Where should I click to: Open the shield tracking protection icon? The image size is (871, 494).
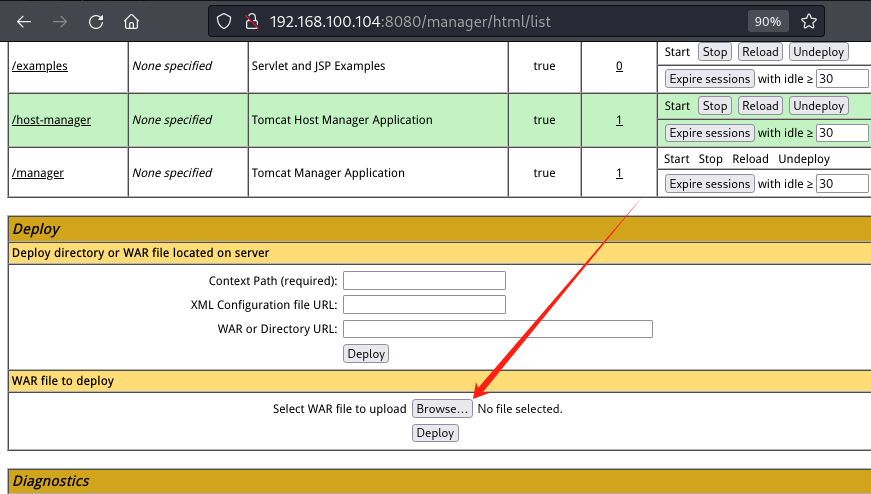(225, 21)
